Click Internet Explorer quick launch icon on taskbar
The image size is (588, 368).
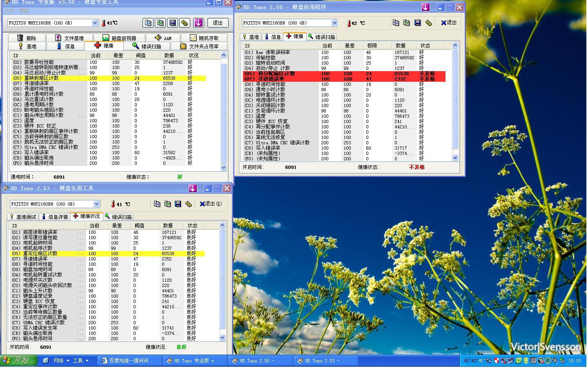click(46, 361)
